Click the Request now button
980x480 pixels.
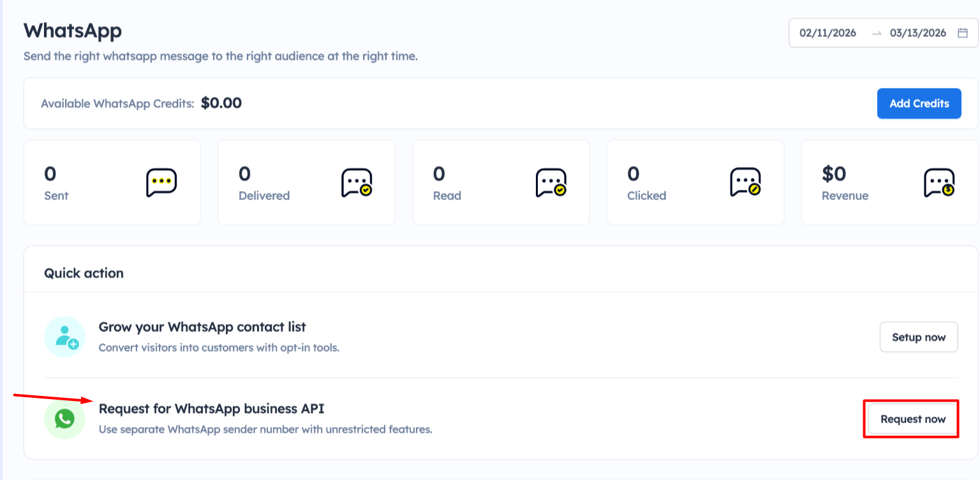(x=912, y=419)
